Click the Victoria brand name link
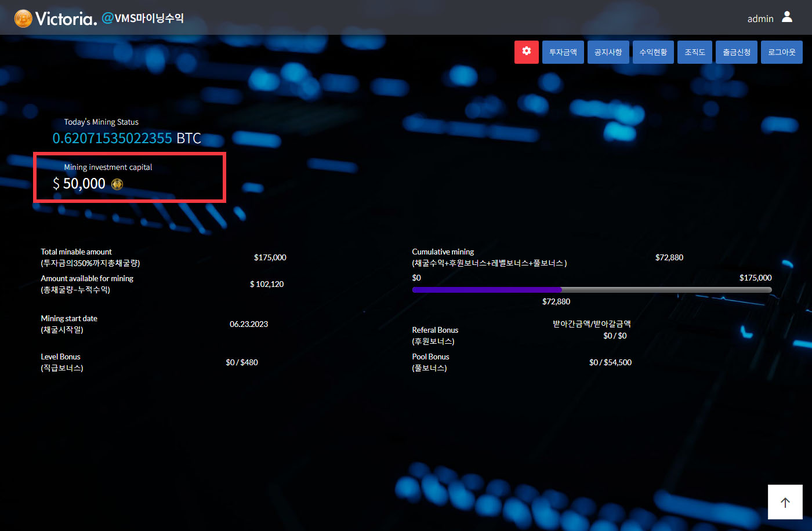This screenshot has height=531, width=812. tap(66, 19)
